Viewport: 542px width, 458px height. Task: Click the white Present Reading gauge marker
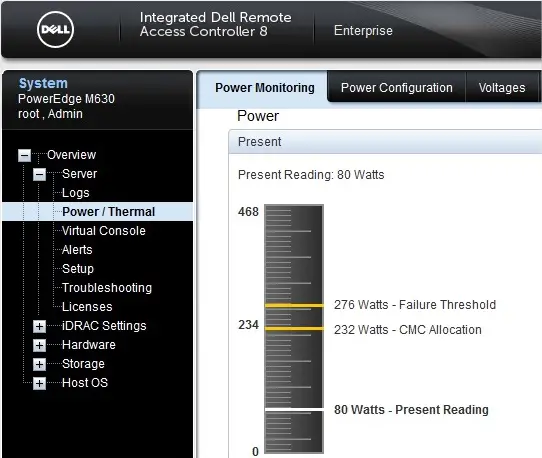(294, 410)
